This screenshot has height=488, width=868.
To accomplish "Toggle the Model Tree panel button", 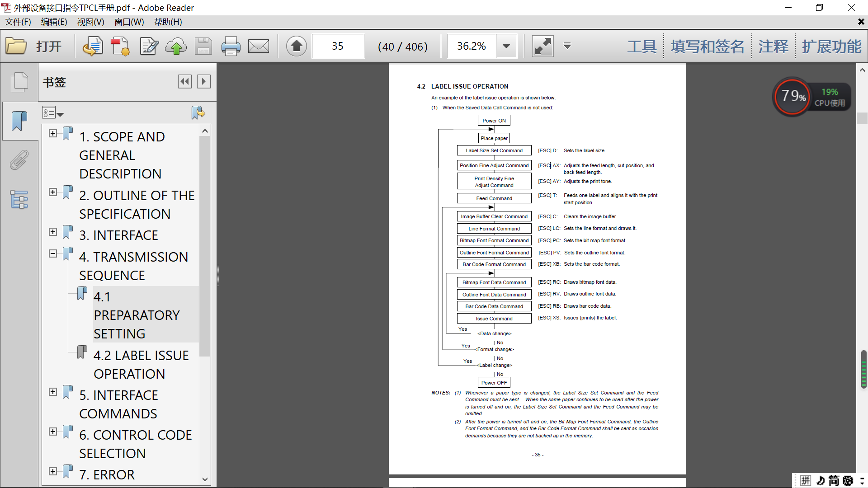I will 19,199.
